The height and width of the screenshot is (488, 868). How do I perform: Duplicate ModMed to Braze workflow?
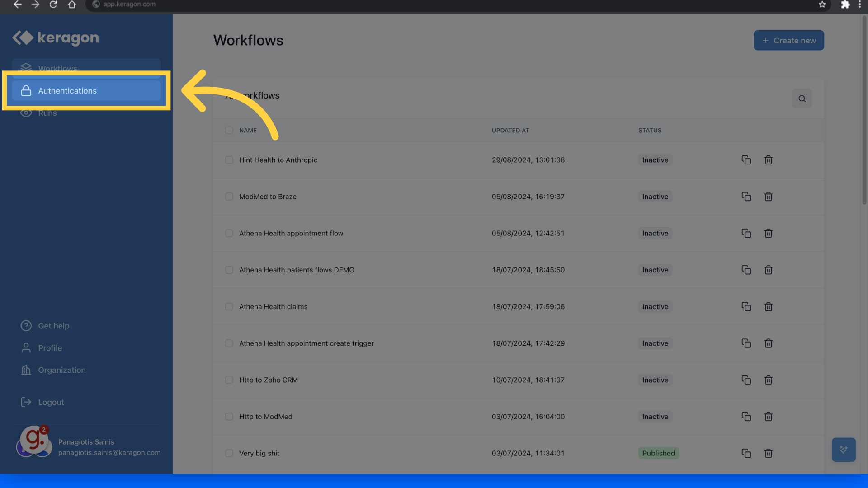pyautogui.click(x=746, y=197)
